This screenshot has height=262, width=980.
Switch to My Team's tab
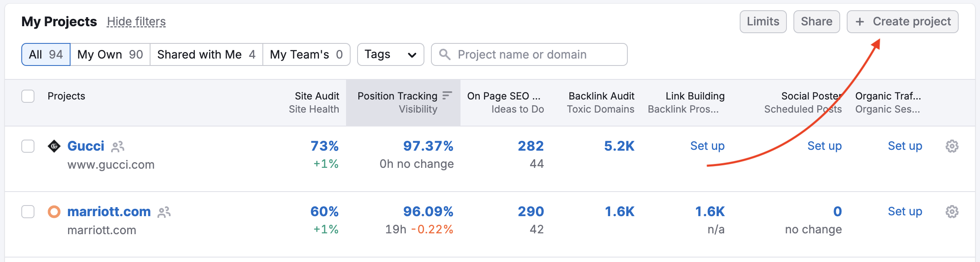[x=306, y=54]
